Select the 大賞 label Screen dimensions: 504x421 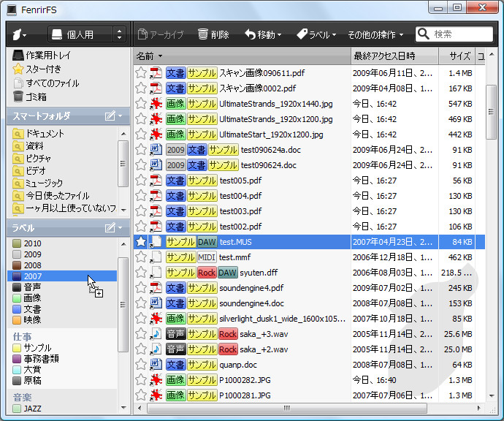27,369
